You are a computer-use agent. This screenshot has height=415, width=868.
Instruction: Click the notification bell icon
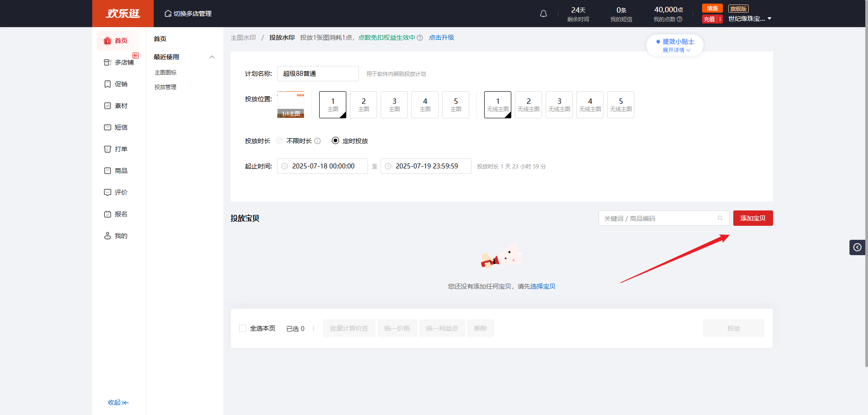click(543, 14)
